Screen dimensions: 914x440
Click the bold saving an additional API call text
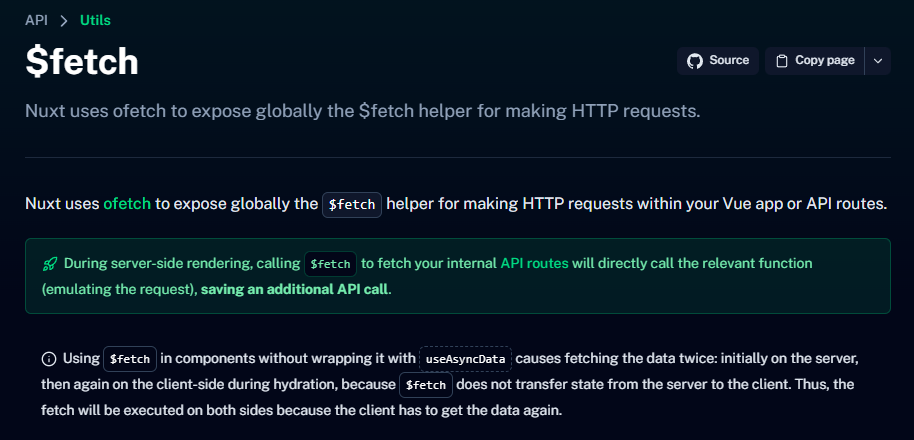pos(295,290)
